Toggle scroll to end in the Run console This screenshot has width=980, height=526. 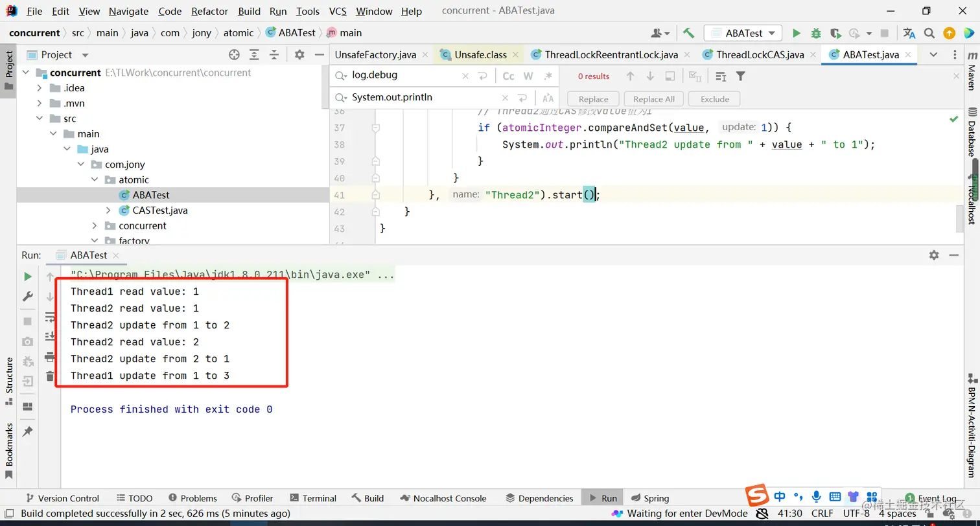[50, 337]
